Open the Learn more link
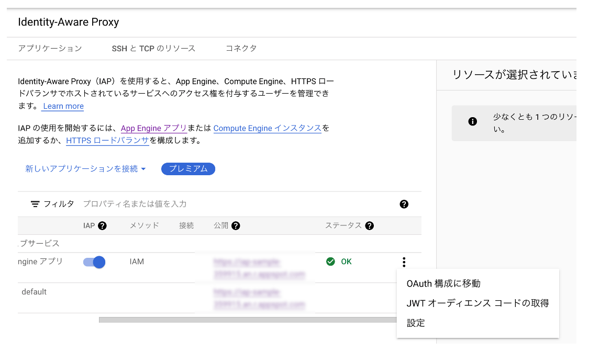Image resolution: width=599 pixels, height=364 pixels. click(63, 106)
